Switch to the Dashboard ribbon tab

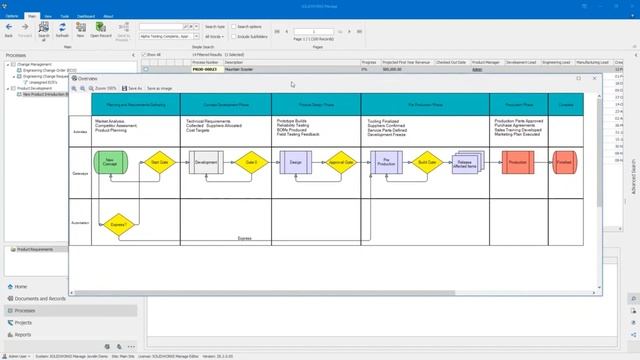pyautogui.click(x=86, y=16)
